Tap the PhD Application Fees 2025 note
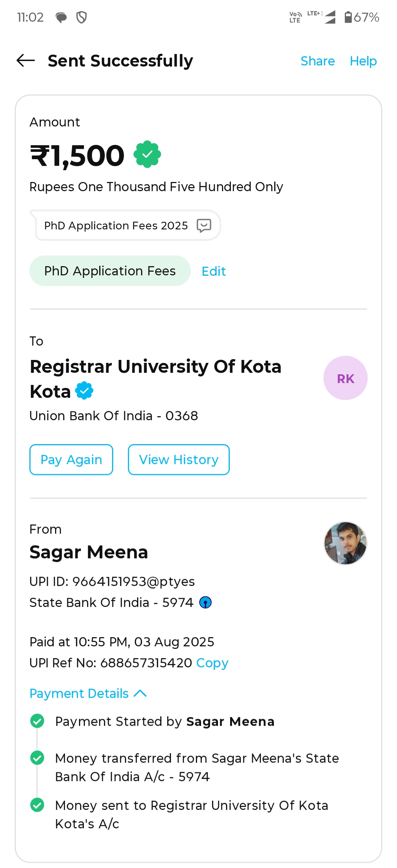Screen dimensions: 397x868 (116, 225)
